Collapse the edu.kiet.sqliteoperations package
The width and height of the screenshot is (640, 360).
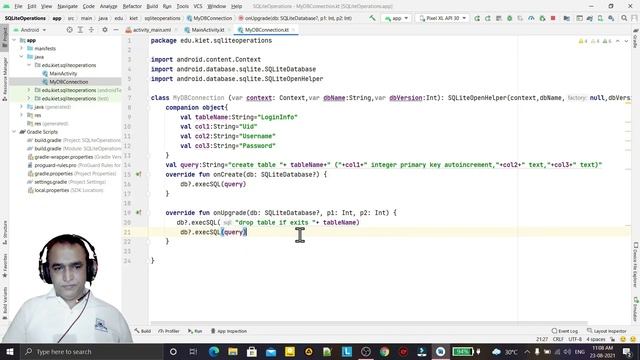coord(29,65)
